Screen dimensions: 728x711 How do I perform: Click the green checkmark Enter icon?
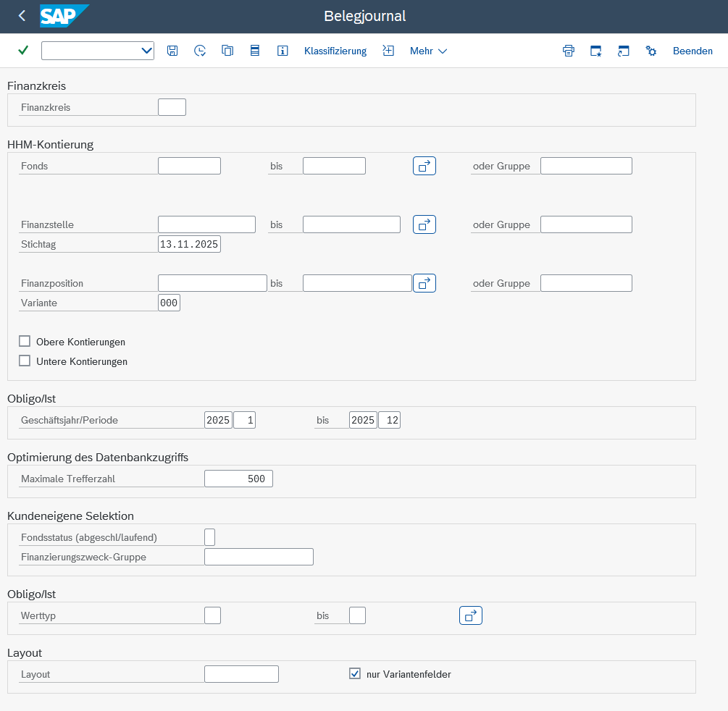click(x=23, y=51)
